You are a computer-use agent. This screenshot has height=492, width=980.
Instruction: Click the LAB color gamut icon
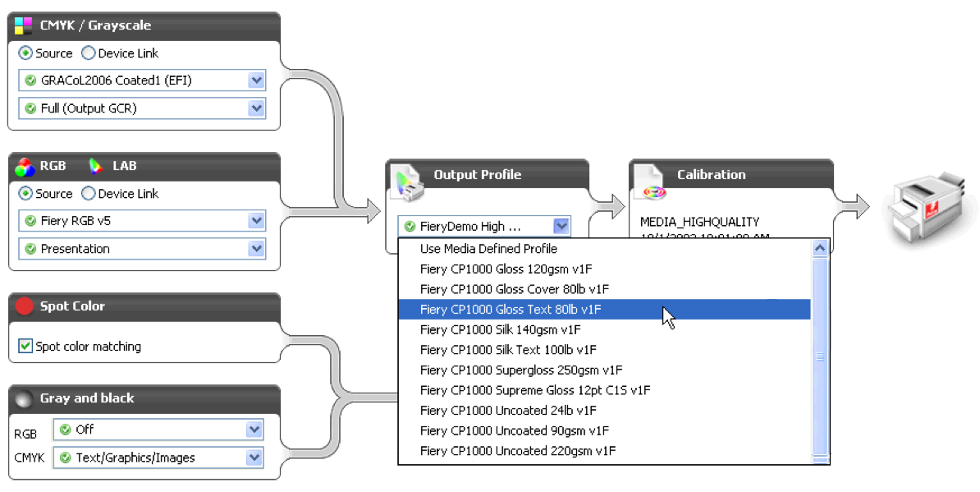pyautogui.click(x=96, y=166)
